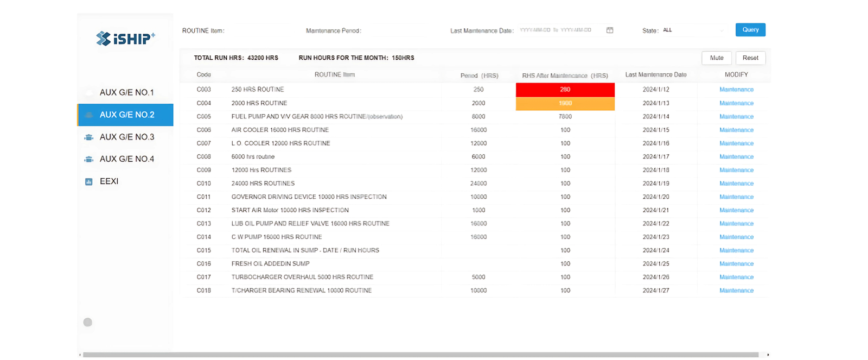Click the orange 1900 hours cell
Screen dimensions: 868x360
[565, 103]
